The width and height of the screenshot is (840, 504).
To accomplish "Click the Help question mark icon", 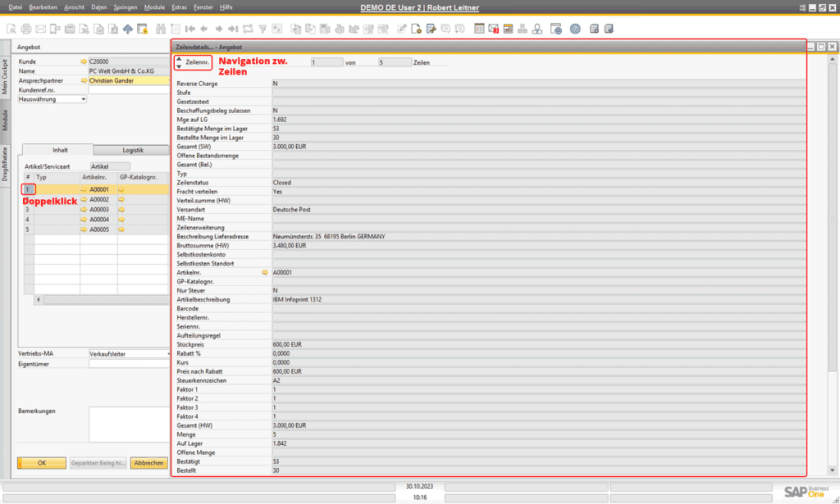I will (x=576, y=29).
